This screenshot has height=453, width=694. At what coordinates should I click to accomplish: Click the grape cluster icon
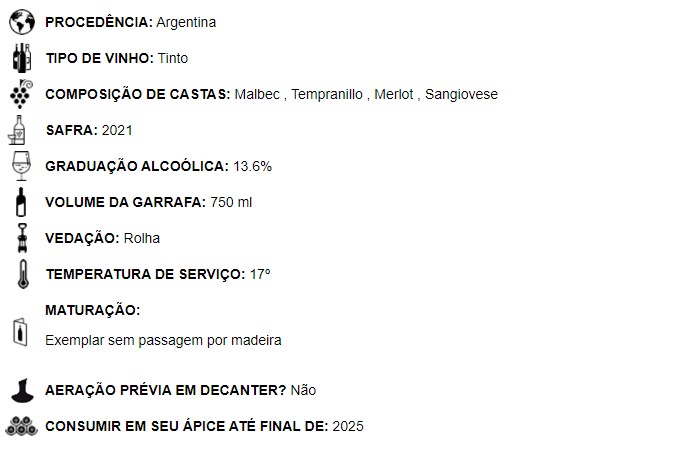[x=20, y=93]
